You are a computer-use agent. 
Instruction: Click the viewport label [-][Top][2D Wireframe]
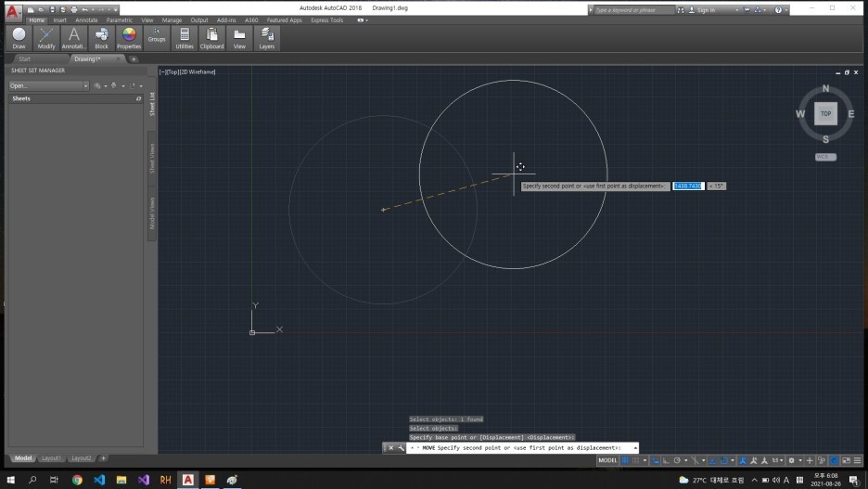tap(187, 72)
